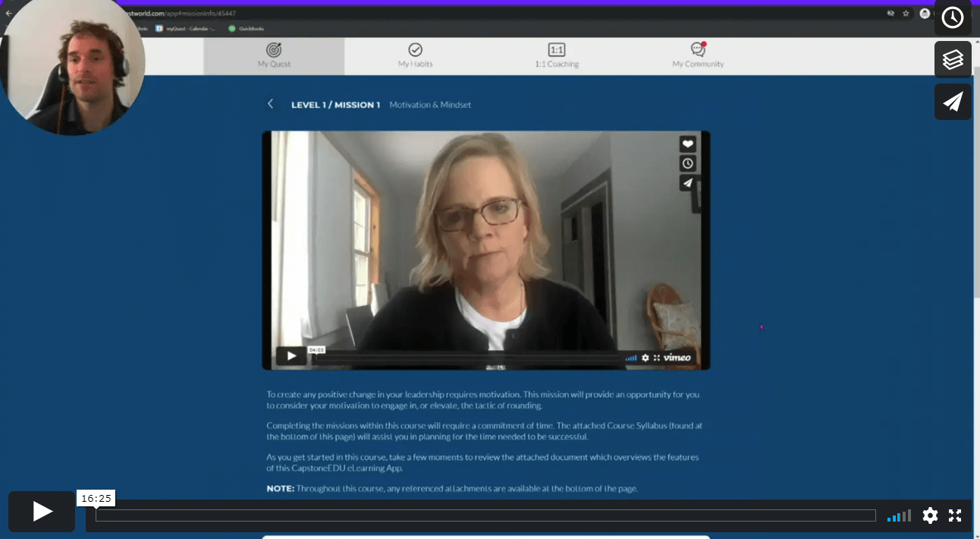Open the My Quest target icon
The image size is (980, 539).
[x=273, y=52]
